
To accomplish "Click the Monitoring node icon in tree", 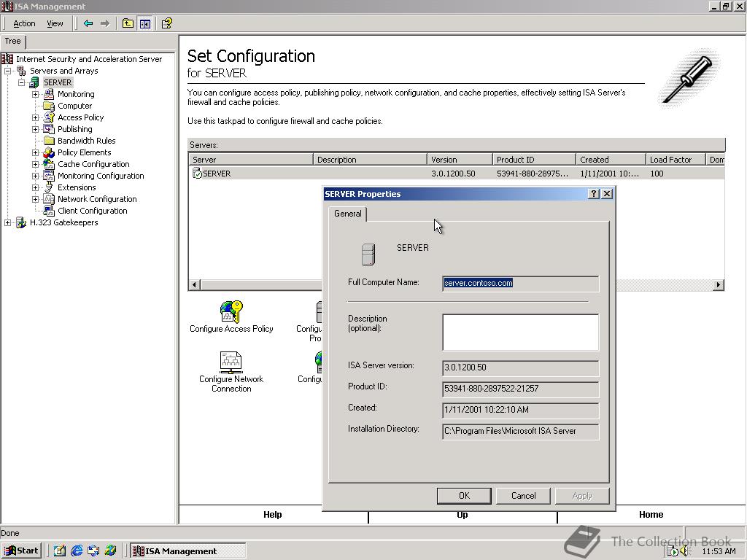I will pyautogui.click(x=49, y=94).
